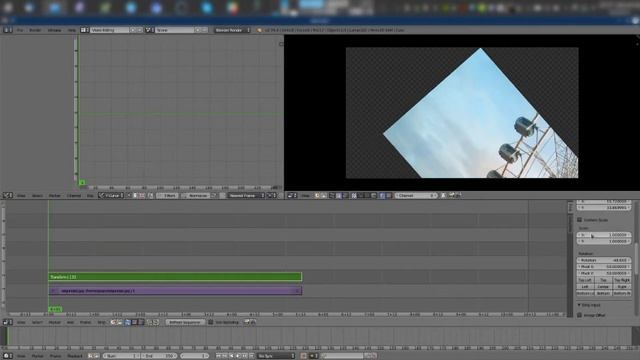Open the graph editor Key menu
Viewport: 640px width, 360px height.
pos(90,196)
